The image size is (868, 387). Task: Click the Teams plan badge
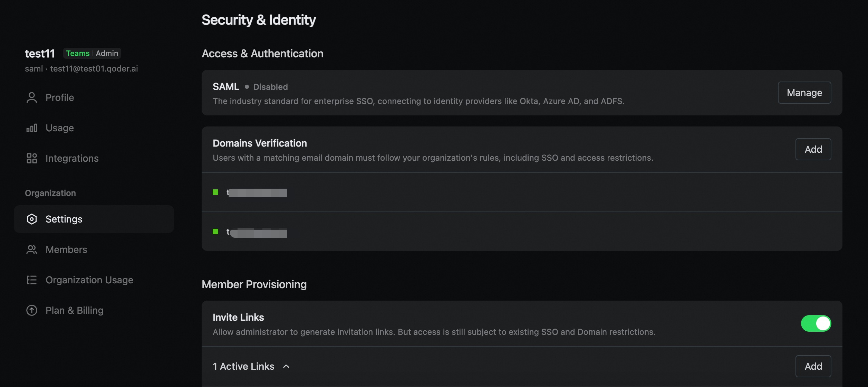tap(78, 53)
